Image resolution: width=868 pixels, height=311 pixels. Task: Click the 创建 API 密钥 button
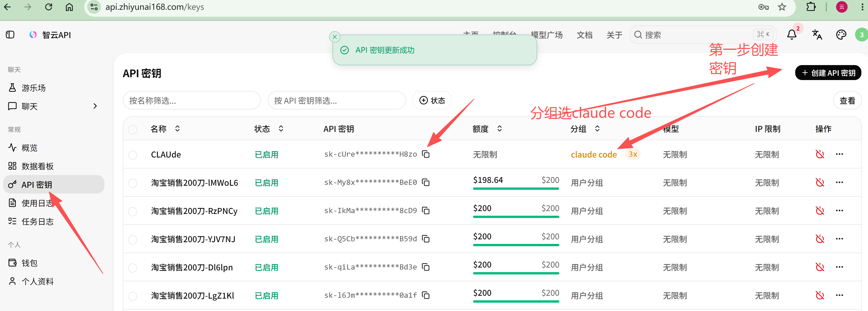click(x=828, y=73)
